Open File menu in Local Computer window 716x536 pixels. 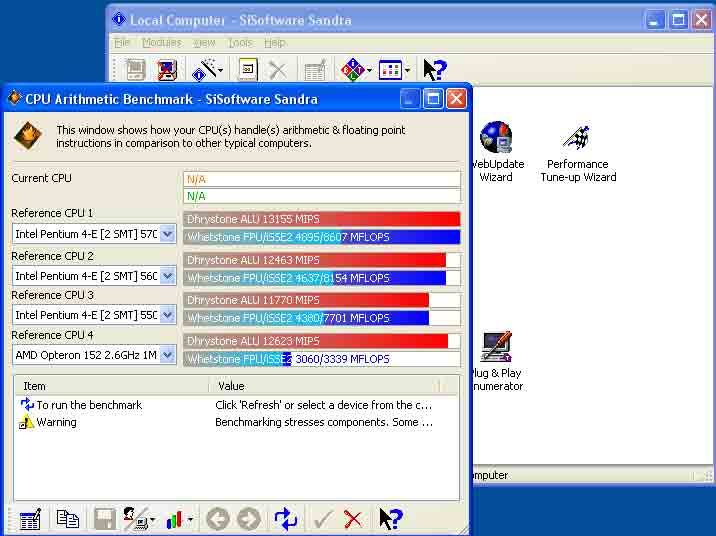[122, 43]
